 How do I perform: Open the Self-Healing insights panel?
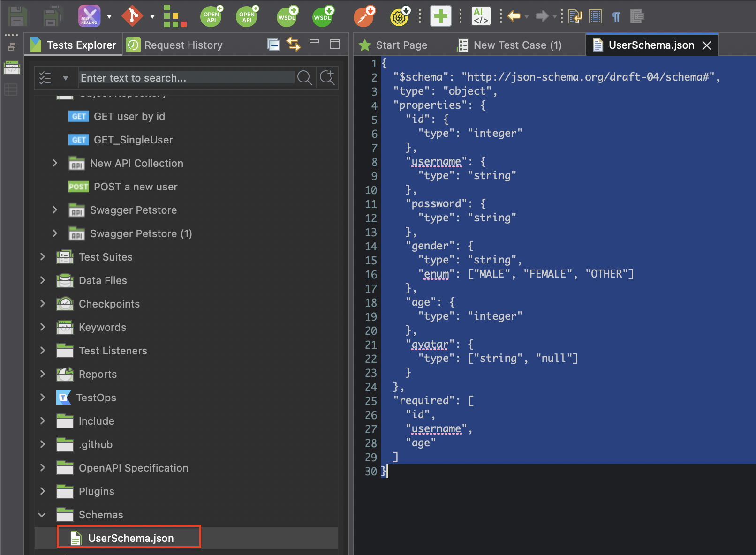(89, 15)
